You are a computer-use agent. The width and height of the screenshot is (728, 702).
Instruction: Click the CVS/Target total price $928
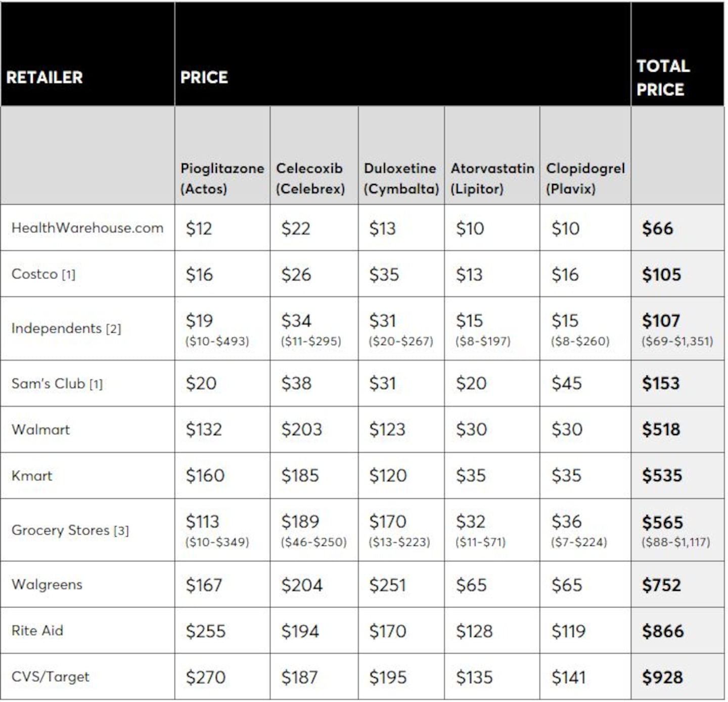click(662, 677)
